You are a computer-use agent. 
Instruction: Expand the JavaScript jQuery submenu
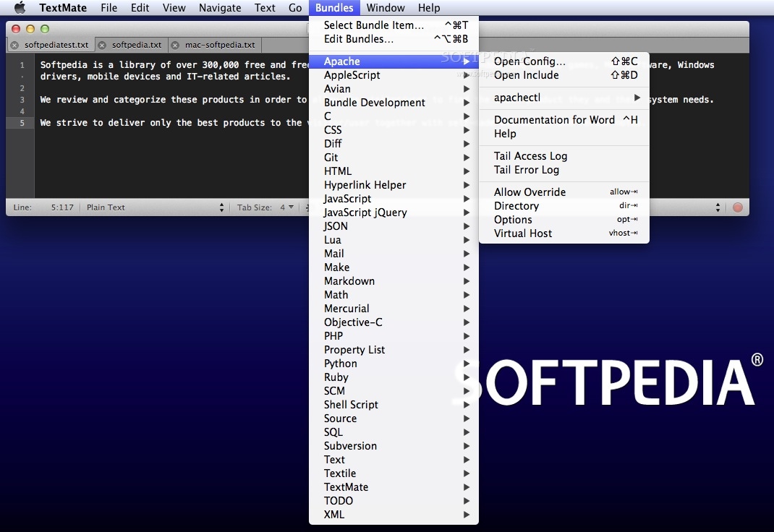click(x=394, y=213)
